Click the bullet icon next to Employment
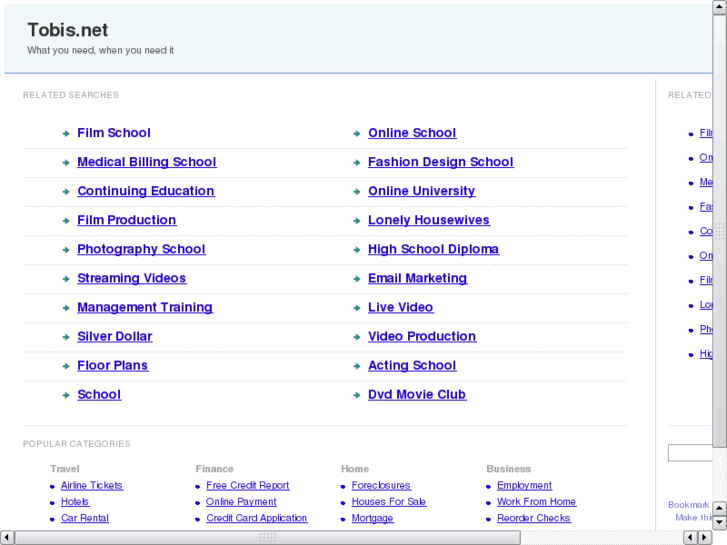 pos(488,486)
